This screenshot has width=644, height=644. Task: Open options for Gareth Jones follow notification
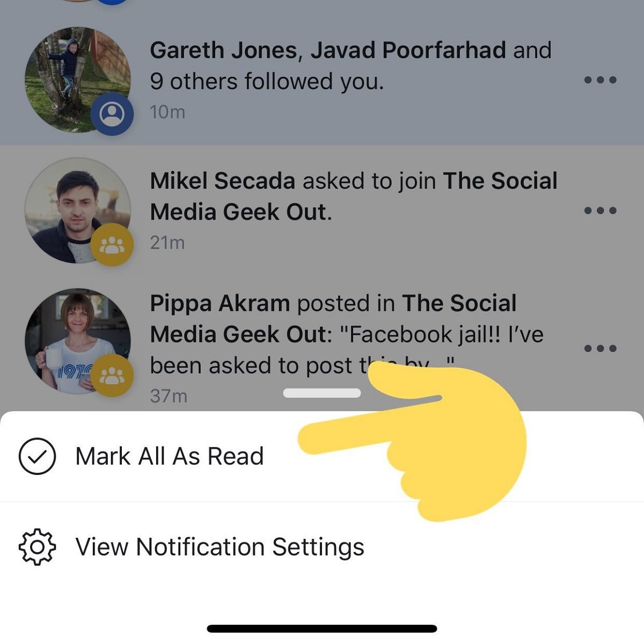tap(600, 80)
